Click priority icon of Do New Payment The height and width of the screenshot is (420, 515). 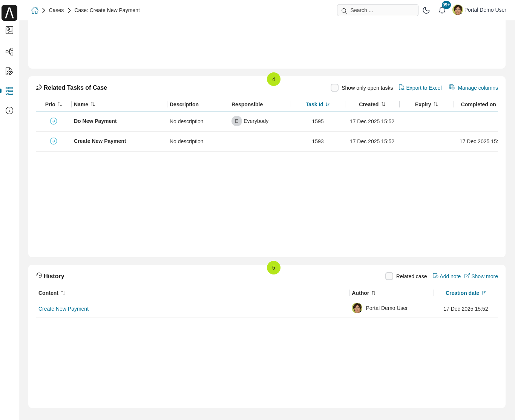(x=54, y=121)
